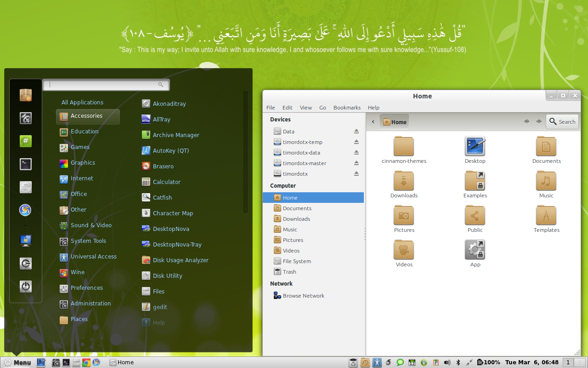Open the accessibility applet in the system tray

pos(377,362)
